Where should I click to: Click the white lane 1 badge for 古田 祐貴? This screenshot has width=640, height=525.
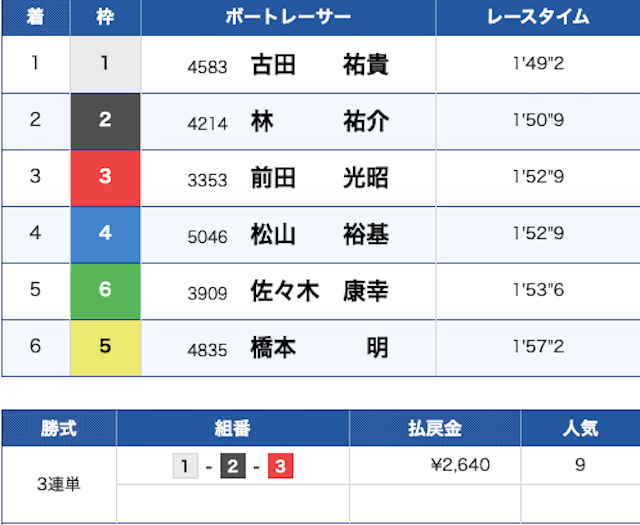click(x=105, y=65)
